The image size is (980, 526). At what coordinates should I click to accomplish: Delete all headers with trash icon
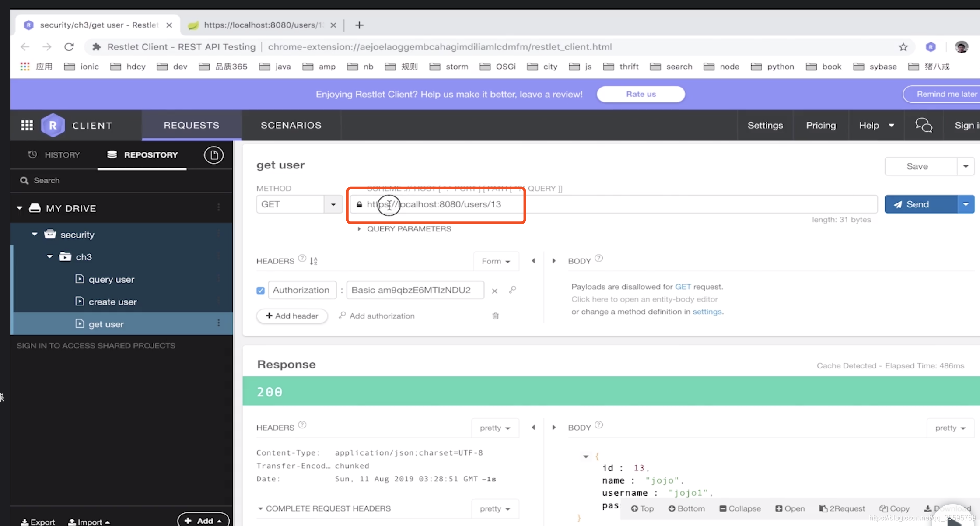(495, 316)
